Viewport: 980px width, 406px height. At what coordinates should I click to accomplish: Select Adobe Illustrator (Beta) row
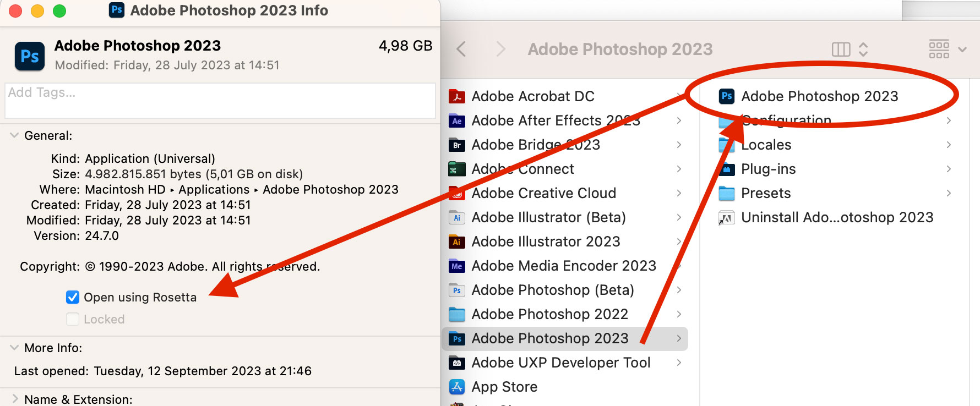pyautogui.click(x=565, y=217)
